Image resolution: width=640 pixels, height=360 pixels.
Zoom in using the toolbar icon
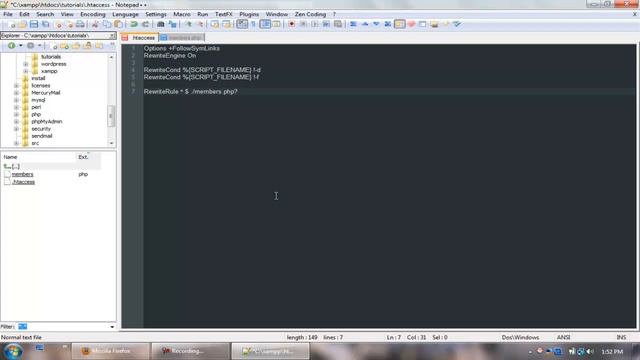[188, 24]
